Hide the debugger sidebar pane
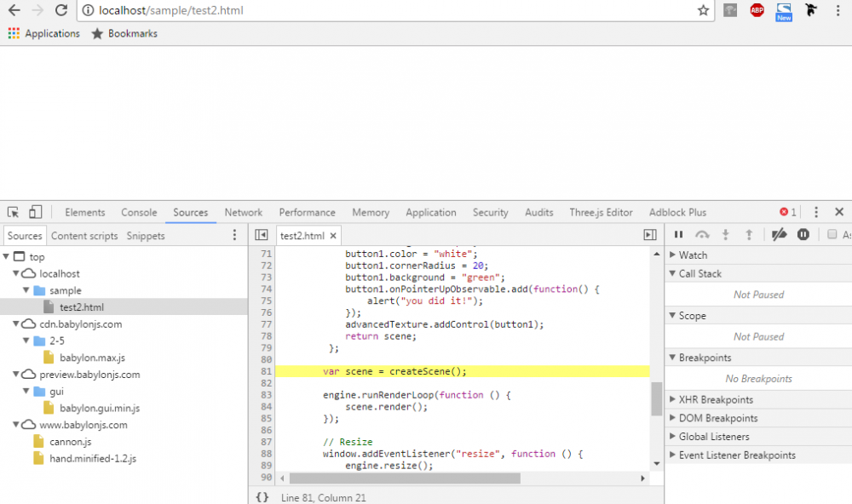Image resolution: width=852 pixels, height=504 pixels. [x=650, y=235]
